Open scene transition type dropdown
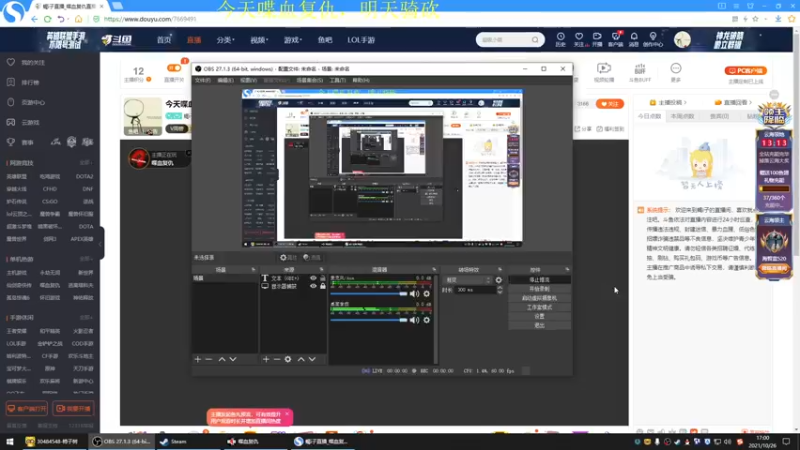 [468, 280]
